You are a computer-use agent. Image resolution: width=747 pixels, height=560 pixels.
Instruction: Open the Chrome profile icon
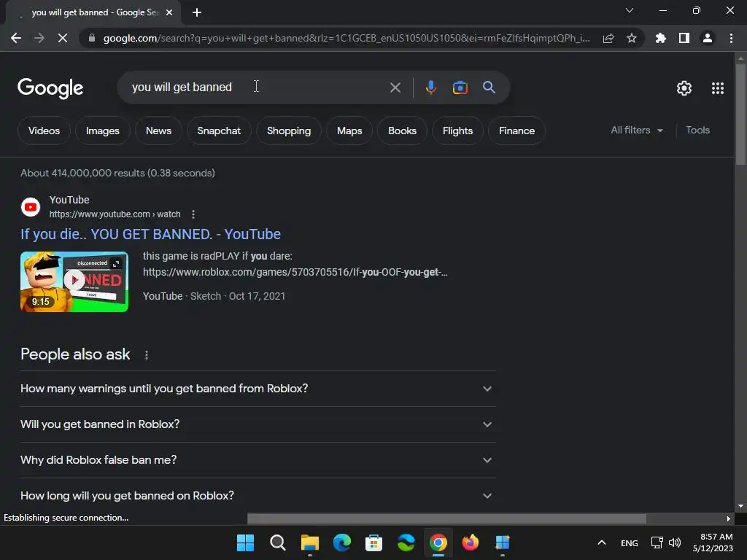coord(708,38)
